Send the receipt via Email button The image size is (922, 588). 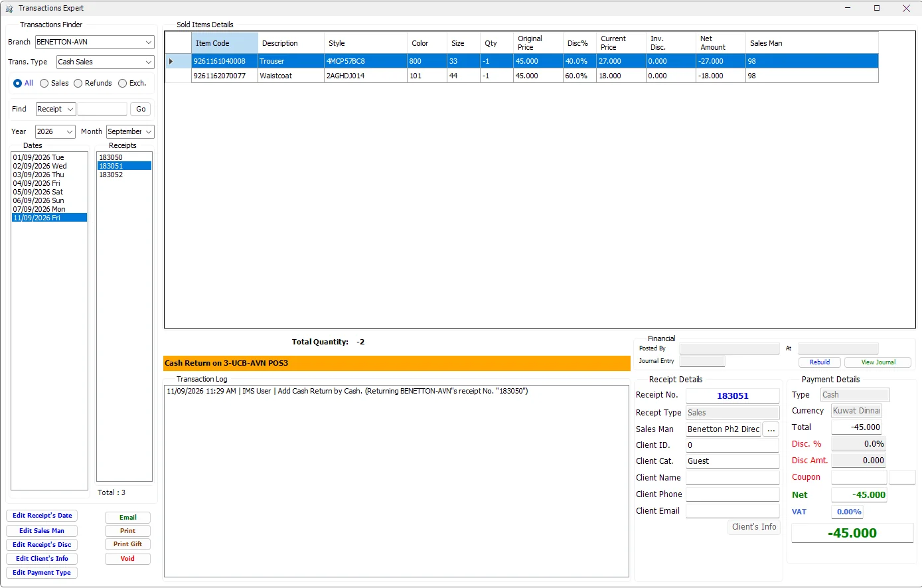(127, 518)
